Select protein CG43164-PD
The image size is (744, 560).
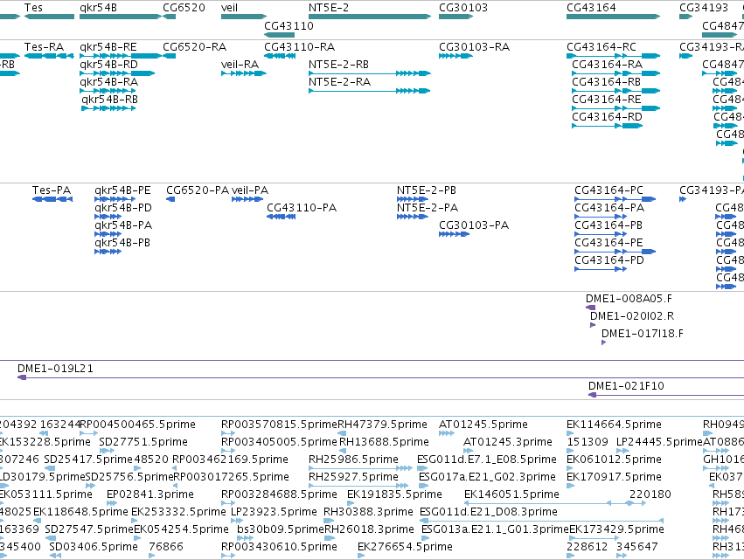point(601,269)
